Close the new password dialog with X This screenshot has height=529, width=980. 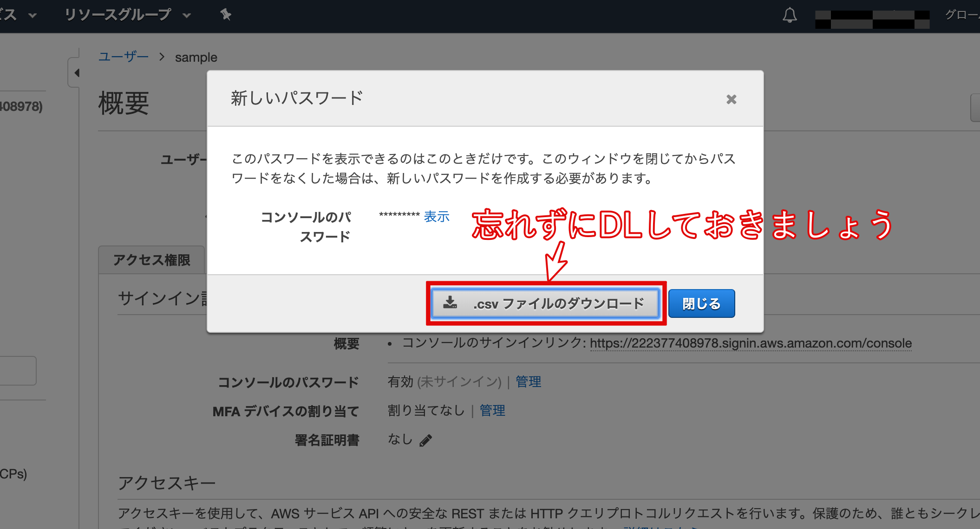click(731, 99)
